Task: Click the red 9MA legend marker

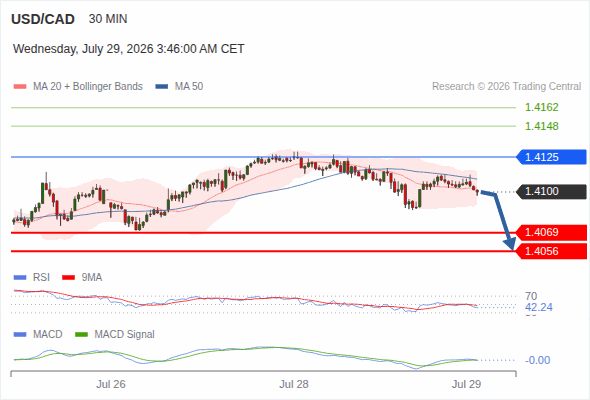Action: point(68,278)
